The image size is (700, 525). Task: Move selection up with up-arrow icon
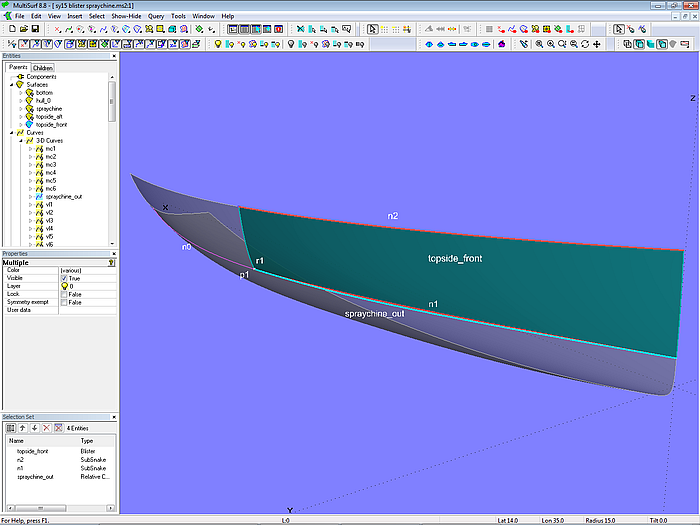click(x=23, y=427)
